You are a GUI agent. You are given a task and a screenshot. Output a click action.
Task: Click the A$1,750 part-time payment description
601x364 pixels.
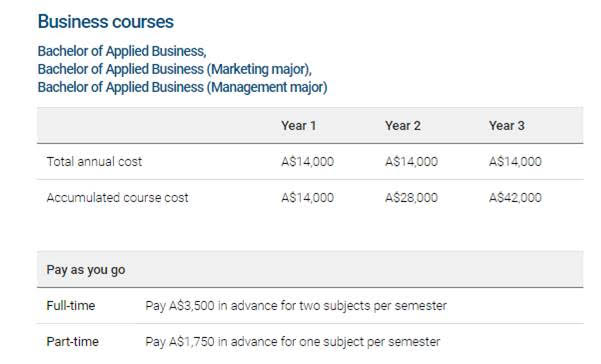tap(292, 341)
